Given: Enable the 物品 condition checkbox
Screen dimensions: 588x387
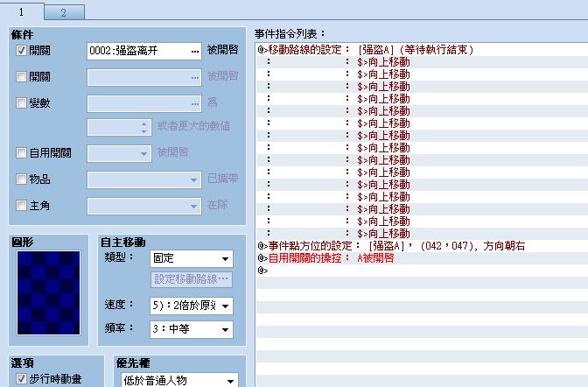Looking at the screenshot, I should [x=21, y=179].
